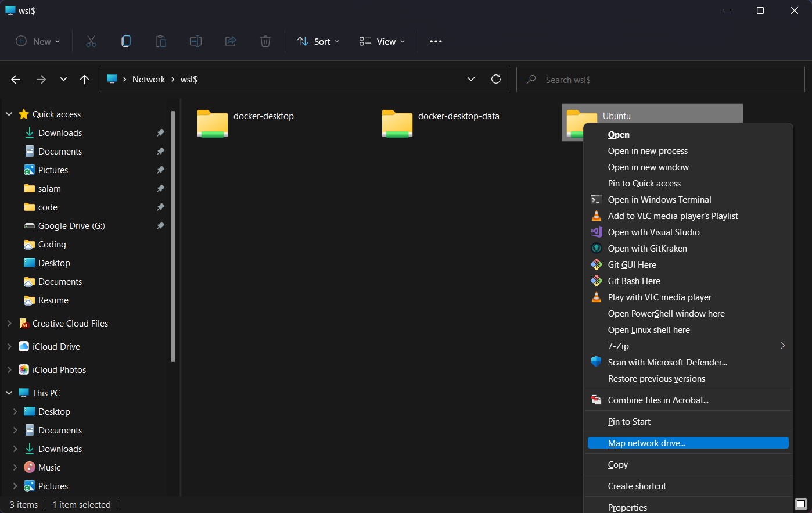Unpin Downloads using its pin icon
This screenshot has height=513, width=812.
pyautogui.click(x=160, y=133)
